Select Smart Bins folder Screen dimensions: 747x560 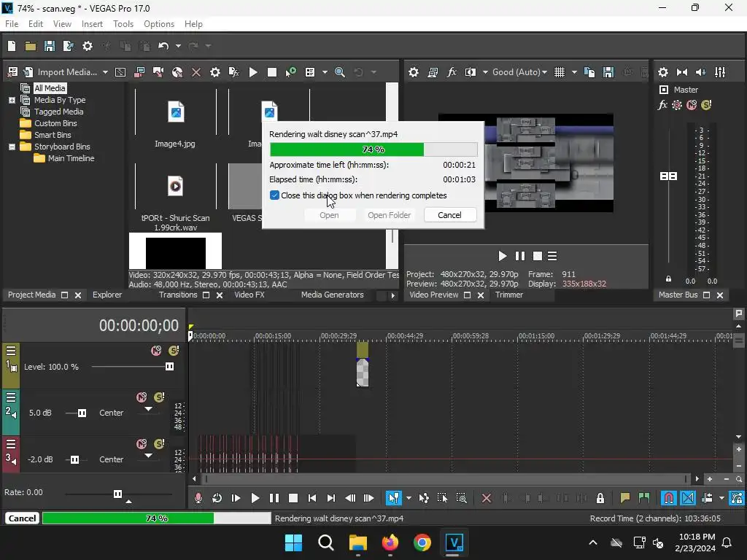click(53, 135)
